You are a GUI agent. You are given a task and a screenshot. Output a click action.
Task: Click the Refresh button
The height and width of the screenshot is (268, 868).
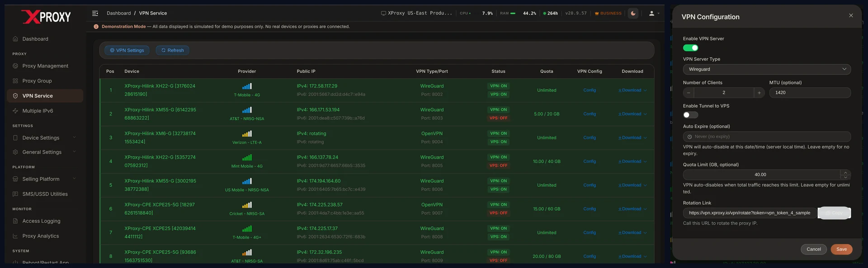point(173,50)
